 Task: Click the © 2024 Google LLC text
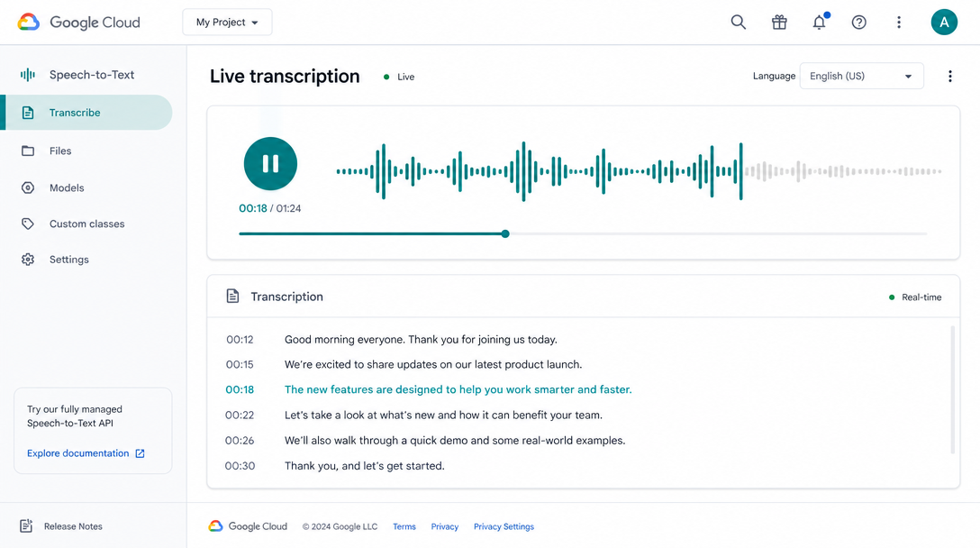click(340, 526)
